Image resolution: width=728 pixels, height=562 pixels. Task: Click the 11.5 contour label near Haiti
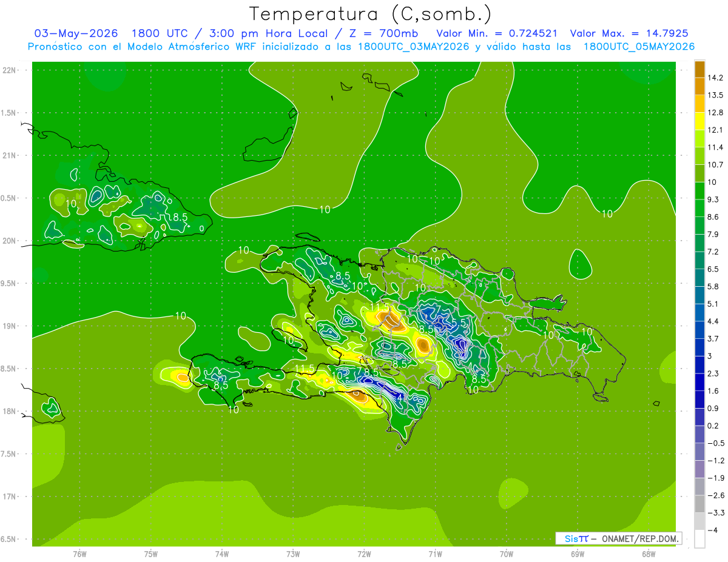(305, 369)
